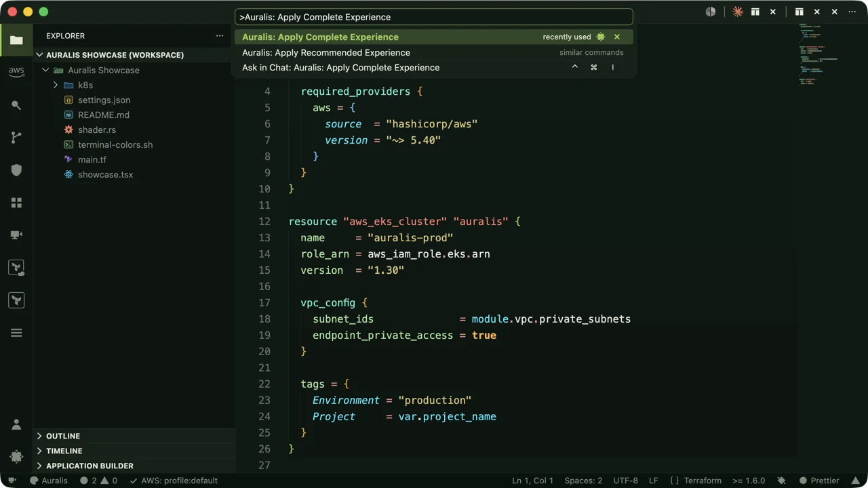868x488 pixels.
Task: Click the "production" string on line 23
Action: (x=435, y=401)
